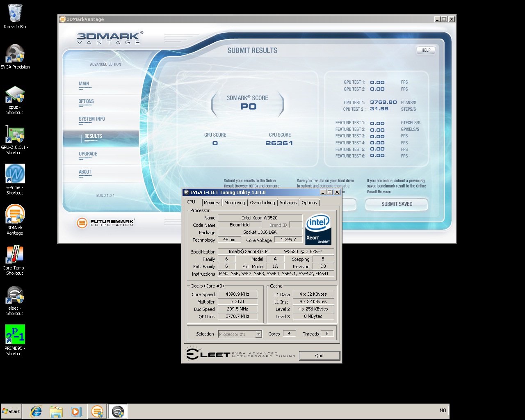The width and height of the screenshot is (525, 420).
Task: Click the QPI Link value 3770.7 MHz
Action: [237, 316]
